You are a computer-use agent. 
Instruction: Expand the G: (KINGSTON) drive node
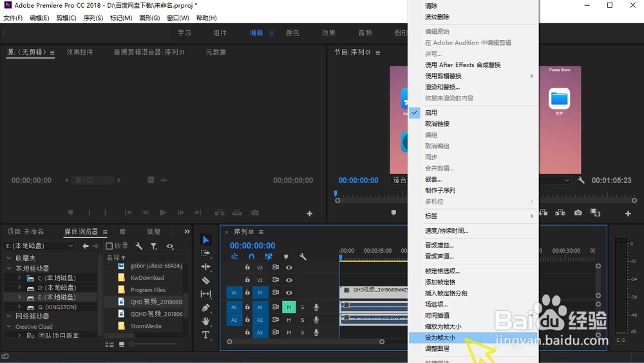click(x=19, y=307)
